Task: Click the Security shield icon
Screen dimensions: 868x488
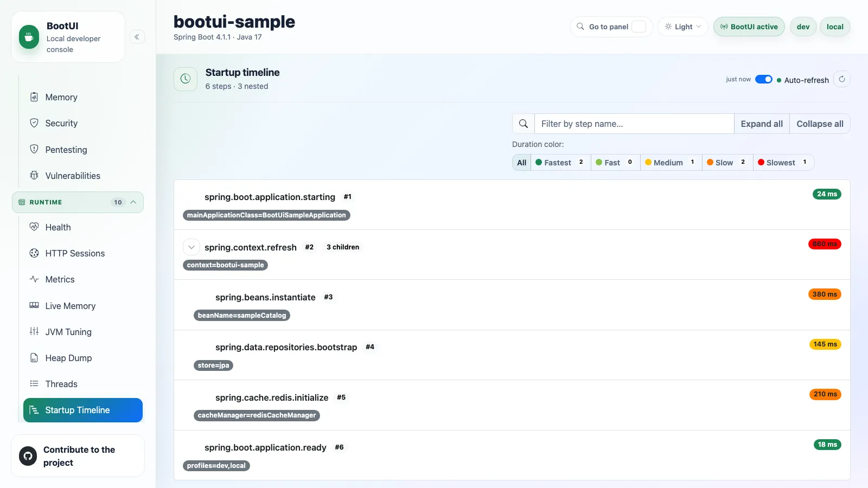Action: pyautogui.click(x=34, y=123)
